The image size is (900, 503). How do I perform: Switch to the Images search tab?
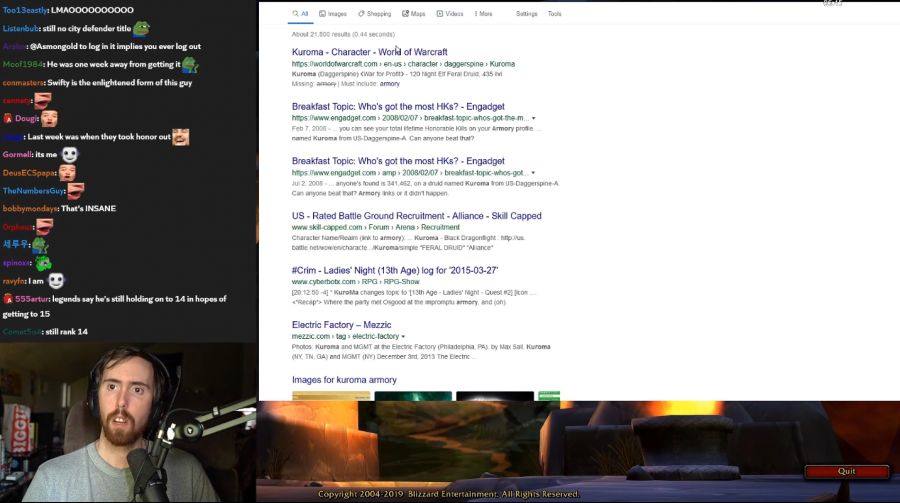[x=333, y=14]
